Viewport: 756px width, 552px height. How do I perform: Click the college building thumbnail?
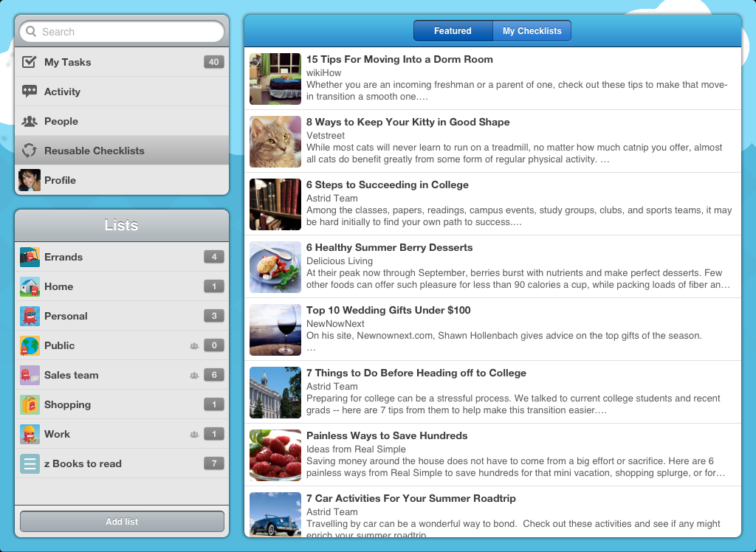(x=275, y=392)
